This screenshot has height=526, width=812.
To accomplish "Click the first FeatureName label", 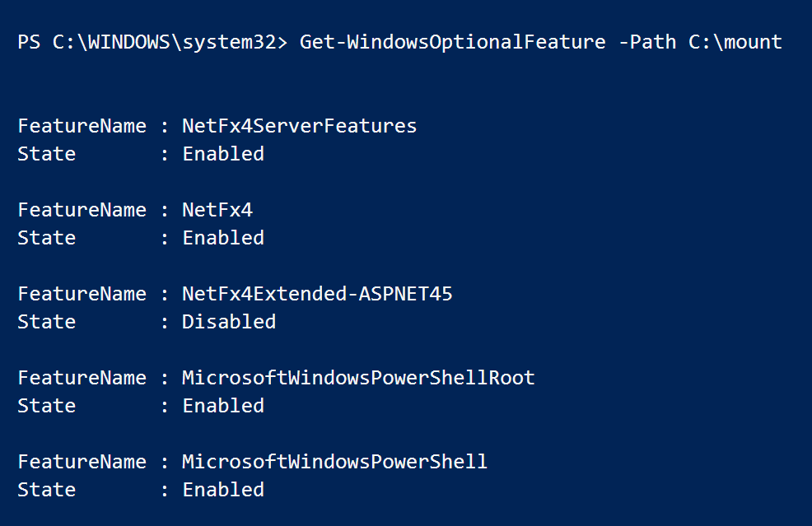I will click(x=82, y=126).
